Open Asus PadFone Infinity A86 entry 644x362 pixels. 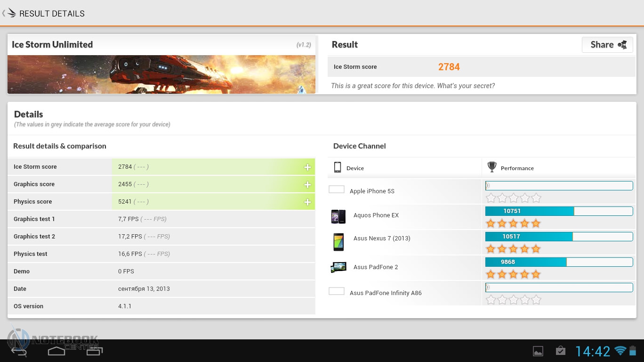point(385,293)
